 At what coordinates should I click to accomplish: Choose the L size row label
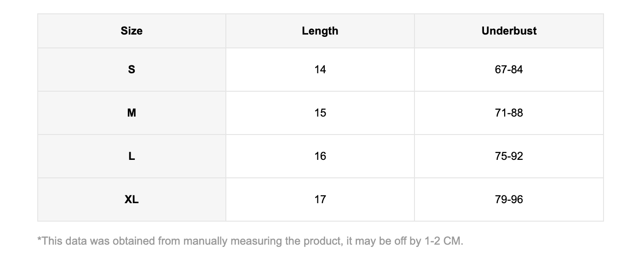132,156
